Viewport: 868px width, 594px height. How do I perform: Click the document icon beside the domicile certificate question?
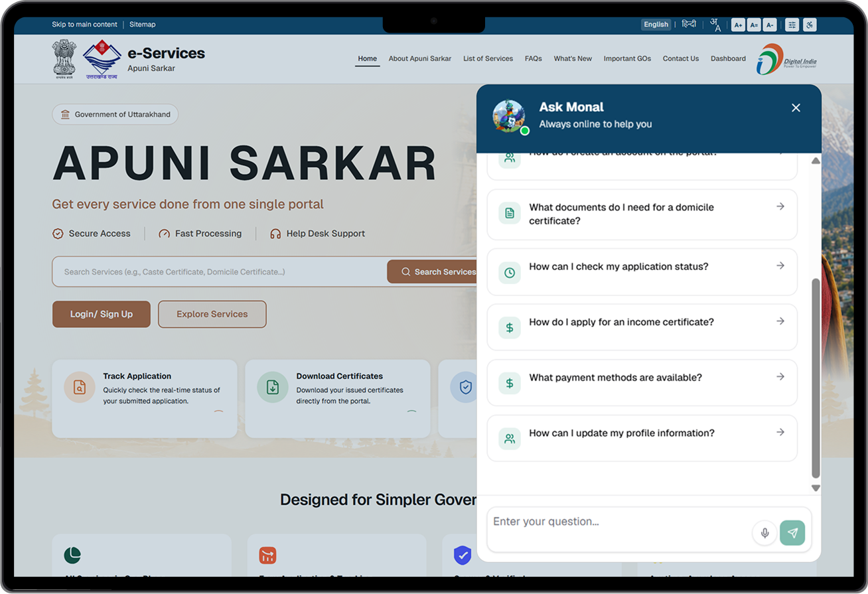(x=510, y=213)
